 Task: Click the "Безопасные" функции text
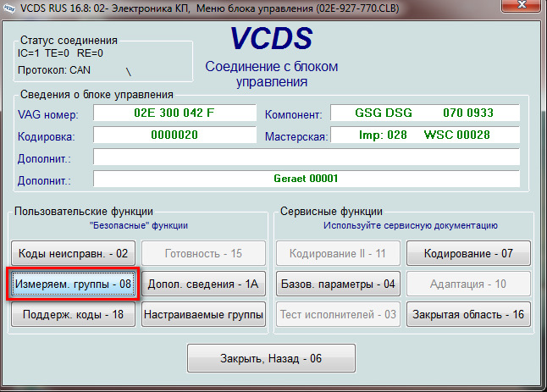pyautogui.click(x=139, y=226)
